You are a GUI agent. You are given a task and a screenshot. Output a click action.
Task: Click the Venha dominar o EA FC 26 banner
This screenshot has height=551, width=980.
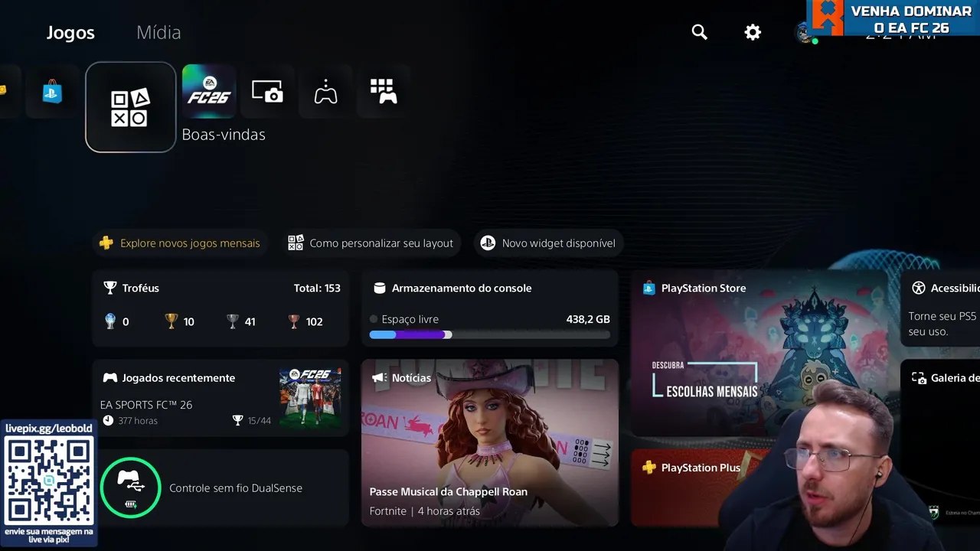[x=893, y=18]
